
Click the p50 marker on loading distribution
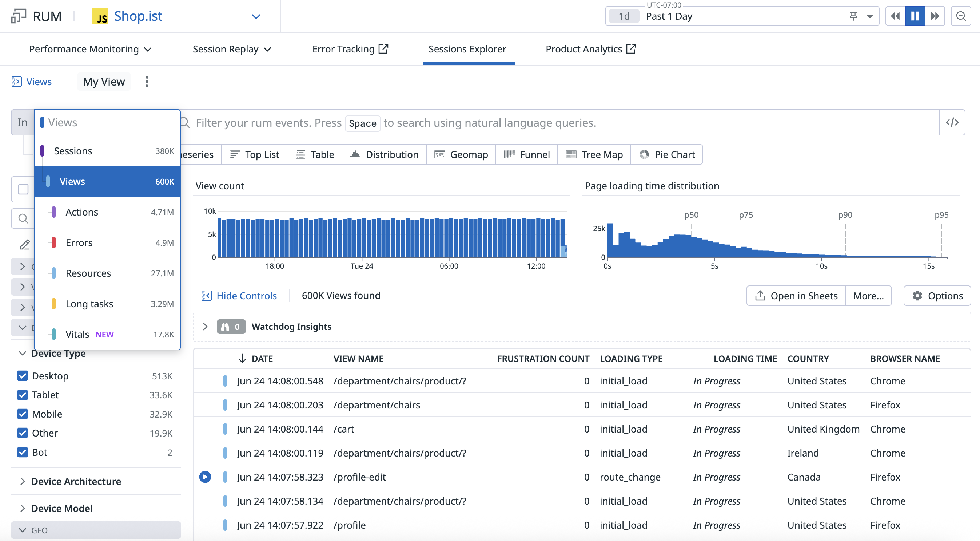691,215
